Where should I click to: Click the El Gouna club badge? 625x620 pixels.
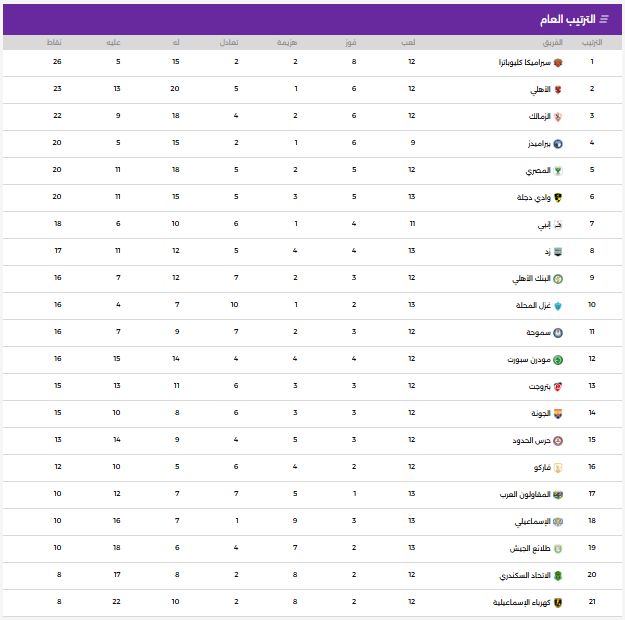pyautogui.click(x=557, y=413)
